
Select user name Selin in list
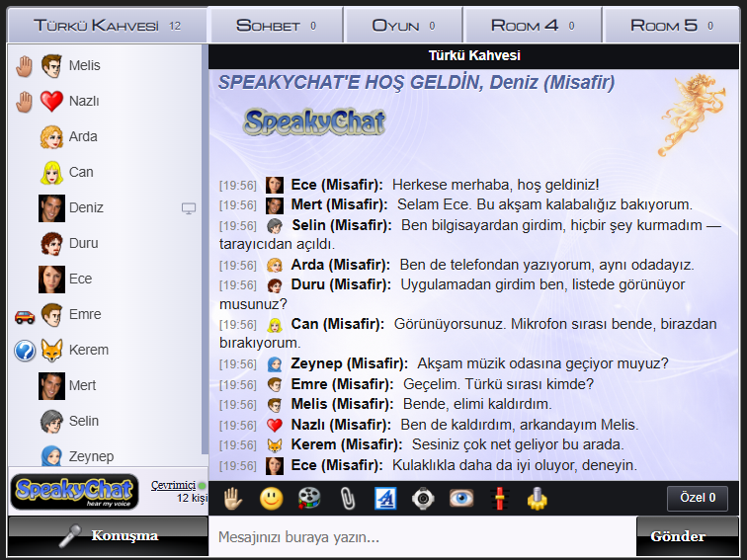point(84,421)
